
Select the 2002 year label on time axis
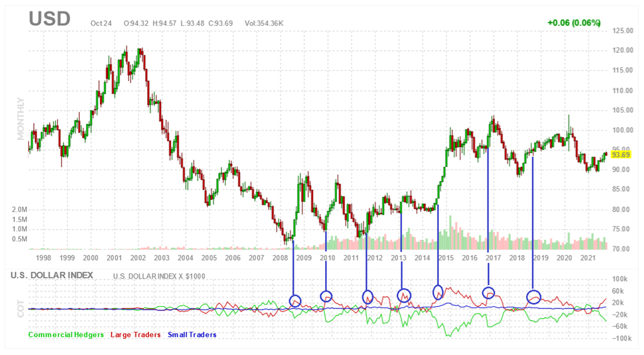click(x=138, y=258)
